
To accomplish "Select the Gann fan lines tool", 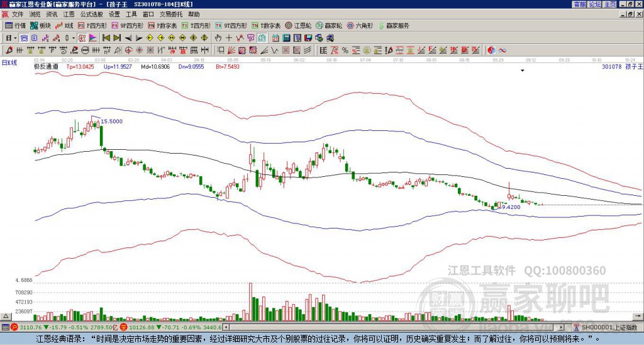I will [x=231, y=50].
